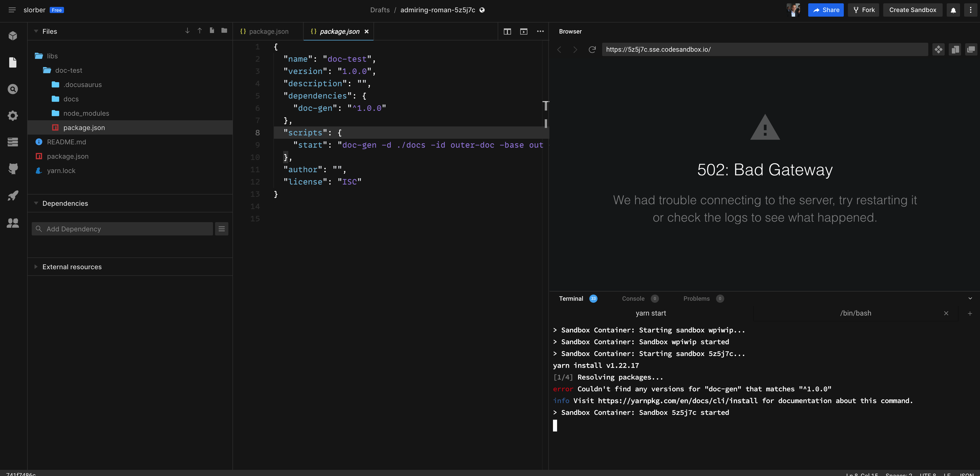This screenshot has height=476, width=980.
Task: Switch to the first package.json editor tab
Action: [x=268, y=31]
